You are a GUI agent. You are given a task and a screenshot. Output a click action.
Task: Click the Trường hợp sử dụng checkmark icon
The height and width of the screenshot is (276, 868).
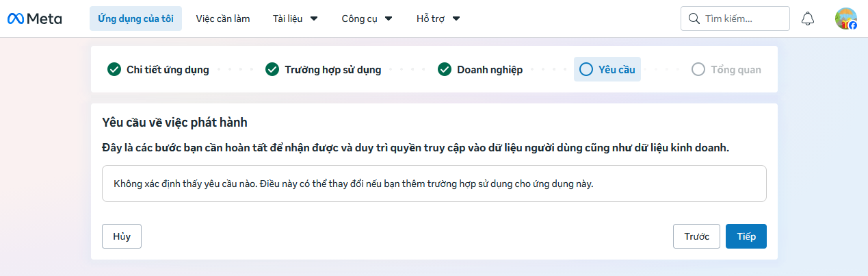[272, 69]
